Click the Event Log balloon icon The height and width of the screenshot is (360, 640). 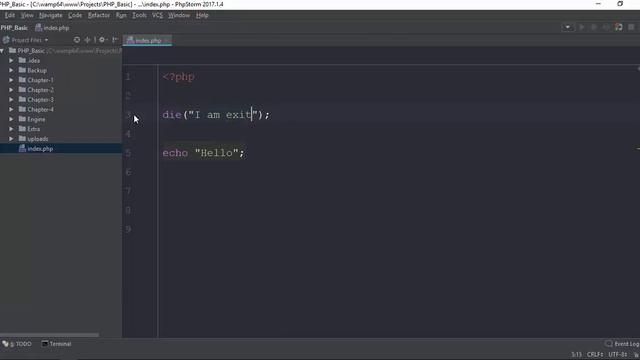point(609,344)
